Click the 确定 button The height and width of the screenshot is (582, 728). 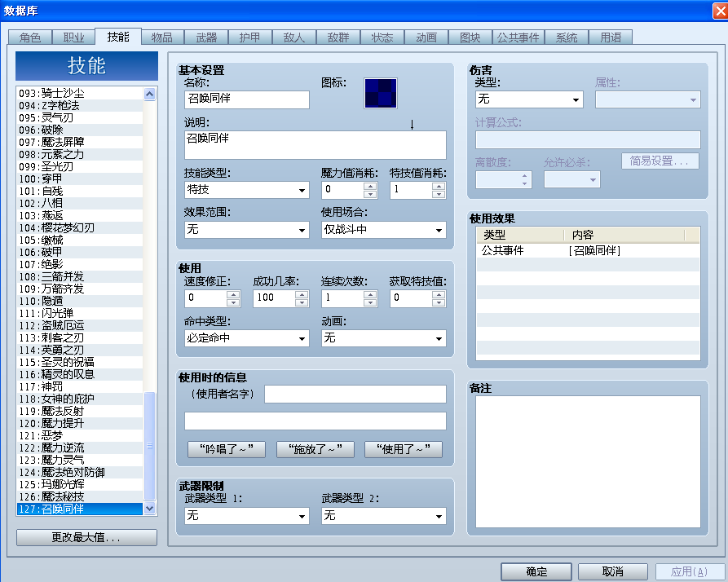pos(536,571)
